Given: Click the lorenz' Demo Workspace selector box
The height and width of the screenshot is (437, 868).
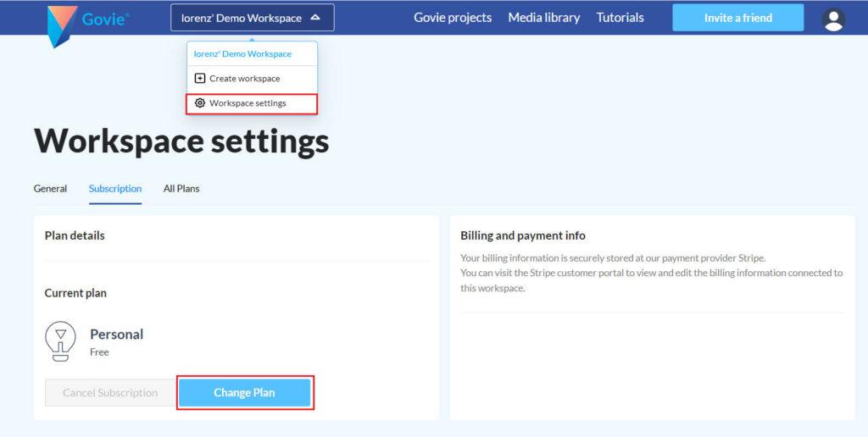Looking at the screenshot, I should (x=252, y=18).
